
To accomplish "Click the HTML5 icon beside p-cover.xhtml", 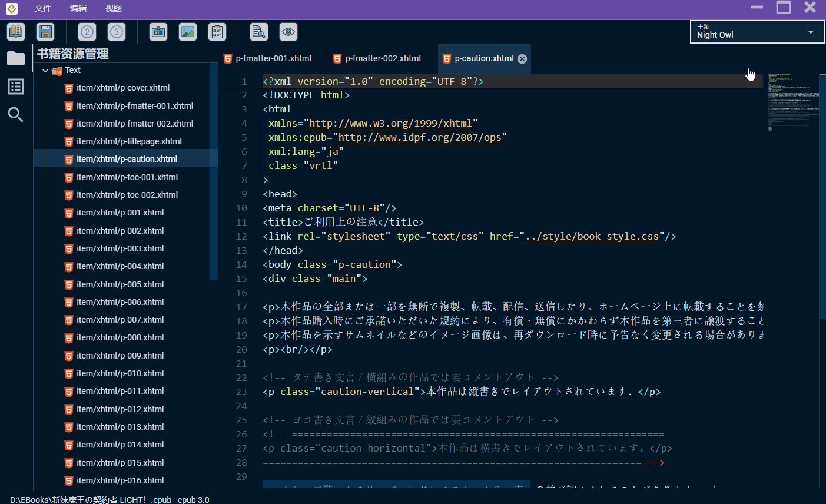I will (x=69, y=88).
